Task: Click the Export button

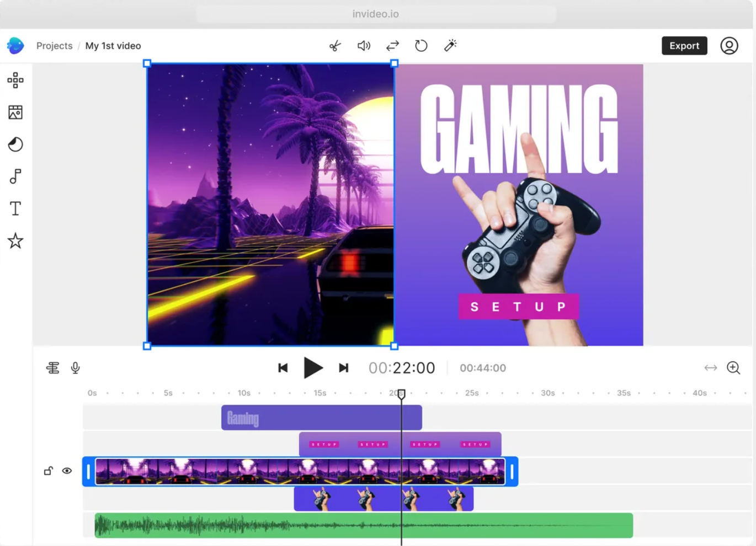Action: [684, 46]
